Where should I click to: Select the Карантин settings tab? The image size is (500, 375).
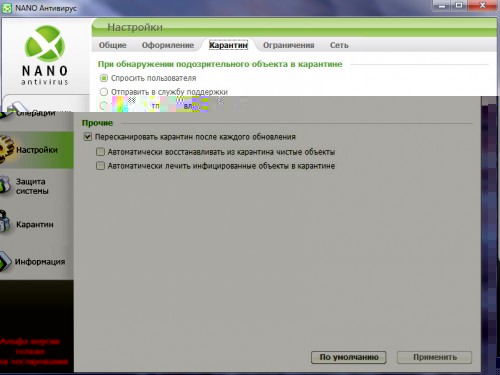(x=228, y=45)
